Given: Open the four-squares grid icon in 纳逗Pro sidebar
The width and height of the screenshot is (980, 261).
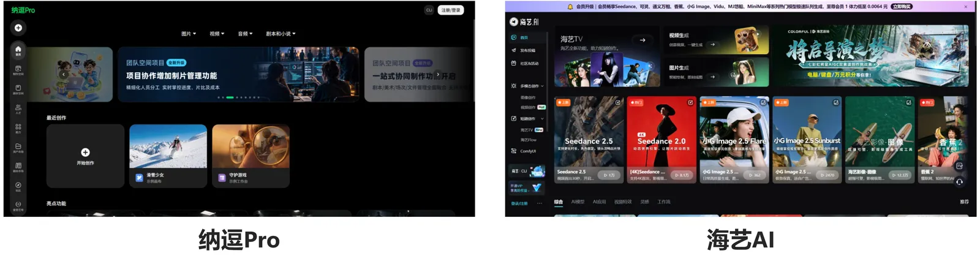Looking at the screenshot, I should (18, 128).
